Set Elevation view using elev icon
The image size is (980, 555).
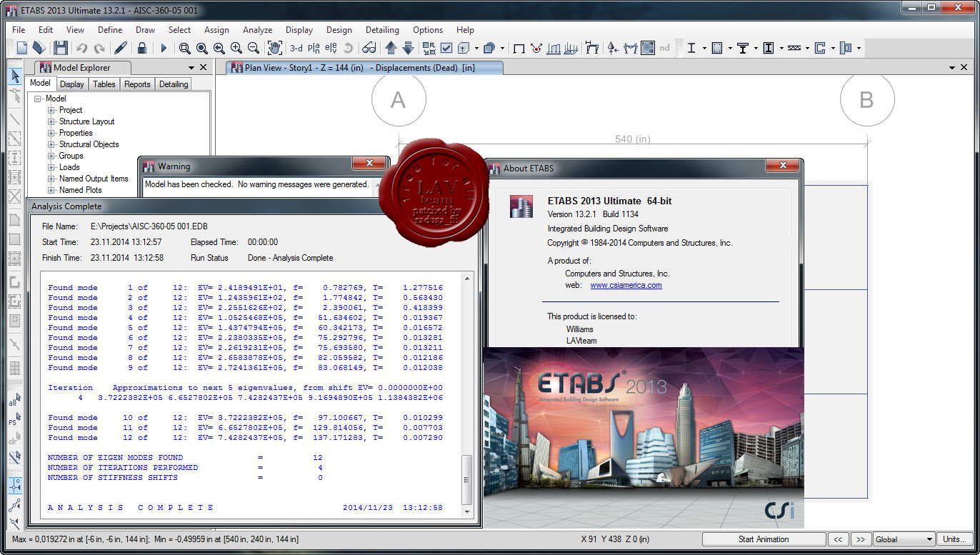(x=331, y=48)
